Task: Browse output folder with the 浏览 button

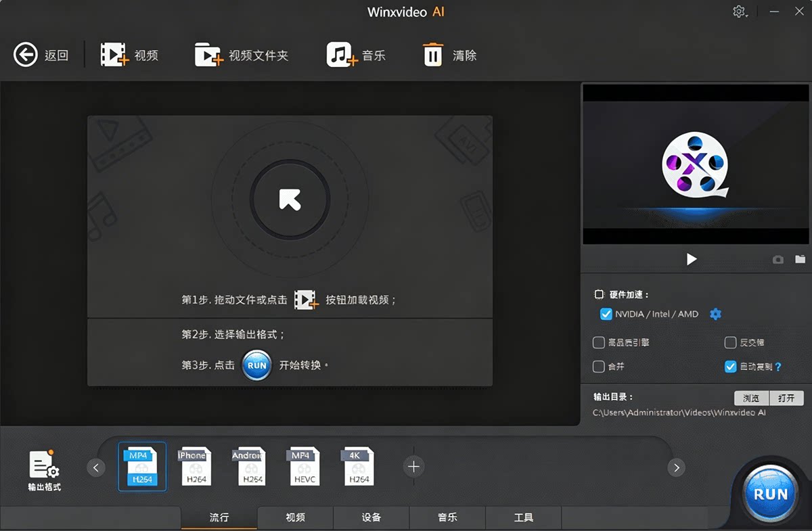Action: [x=752, y=398]
